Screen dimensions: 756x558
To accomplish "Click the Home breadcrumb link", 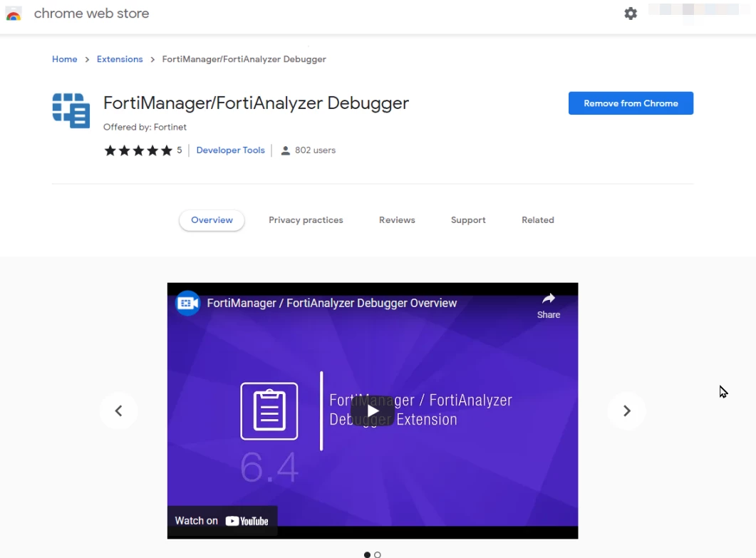I will (65, 59).
